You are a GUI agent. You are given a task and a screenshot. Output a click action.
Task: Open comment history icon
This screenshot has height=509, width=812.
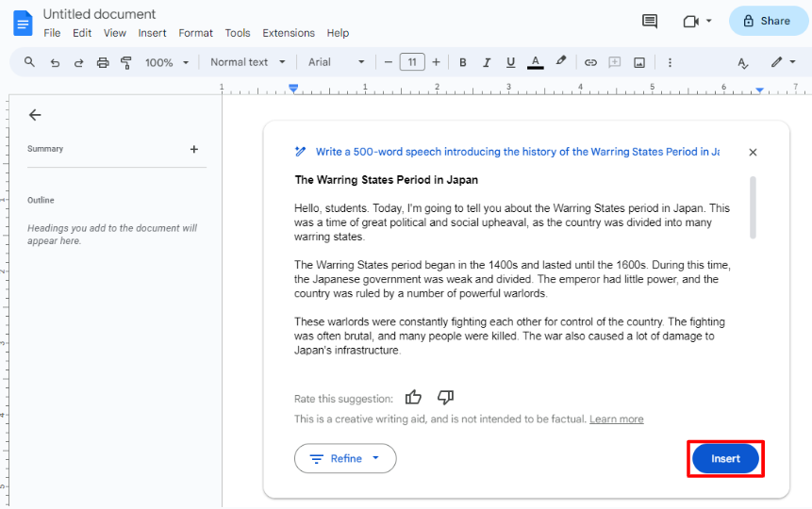click(x=650, y=22)
